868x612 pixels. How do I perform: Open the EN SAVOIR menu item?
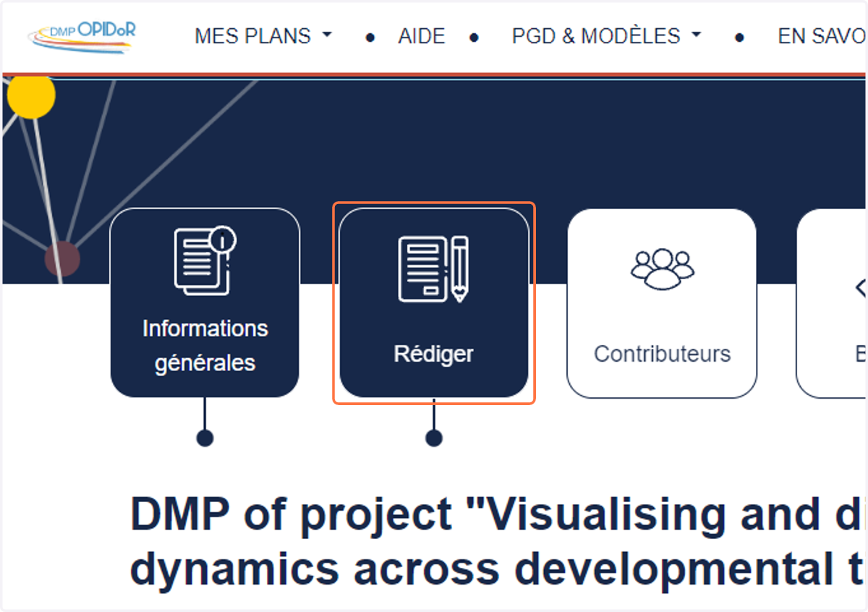click(822, 36)
